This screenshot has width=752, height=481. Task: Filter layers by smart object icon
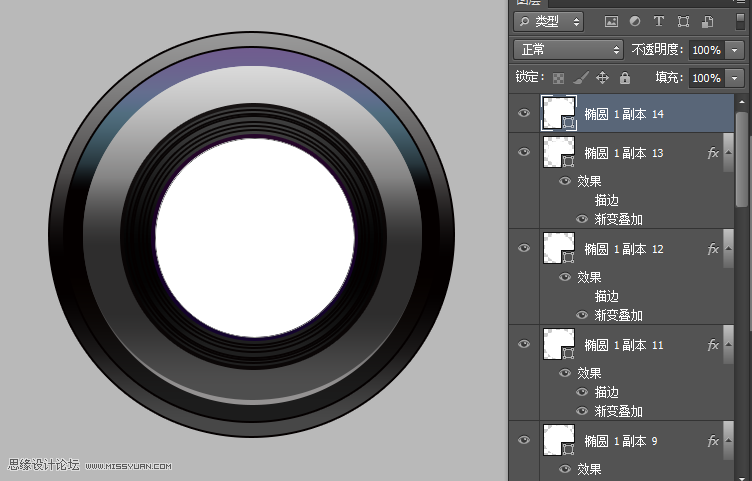(x=707, y=22)
